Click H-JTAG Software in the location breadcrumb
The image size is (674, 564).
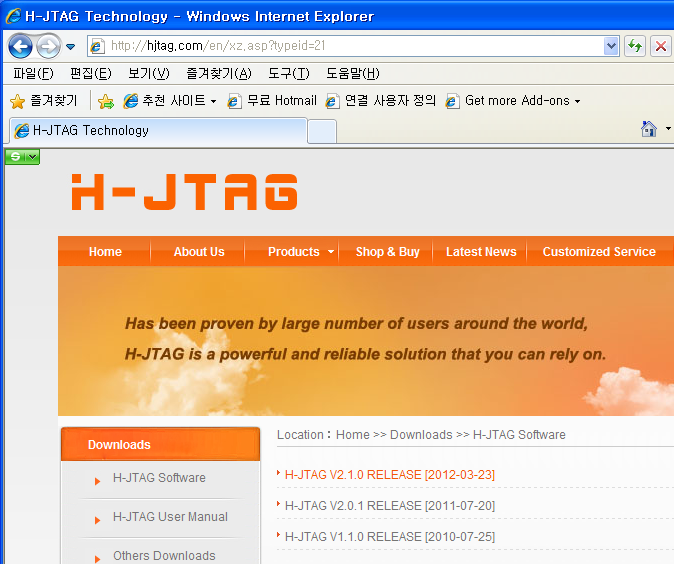coord(519,435)
